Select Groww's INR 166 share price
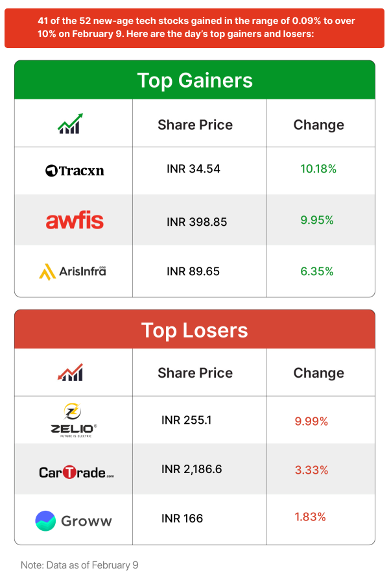Screen dimensions: 389x588 (x=182, y=519)
